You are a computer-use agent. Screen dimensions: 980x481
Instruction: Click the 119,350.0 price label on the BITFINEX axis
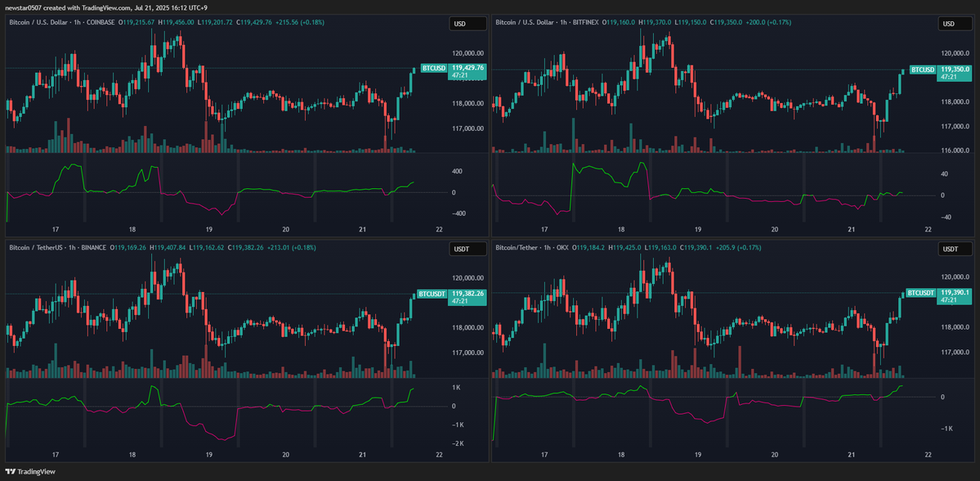[x=955, y=70]
